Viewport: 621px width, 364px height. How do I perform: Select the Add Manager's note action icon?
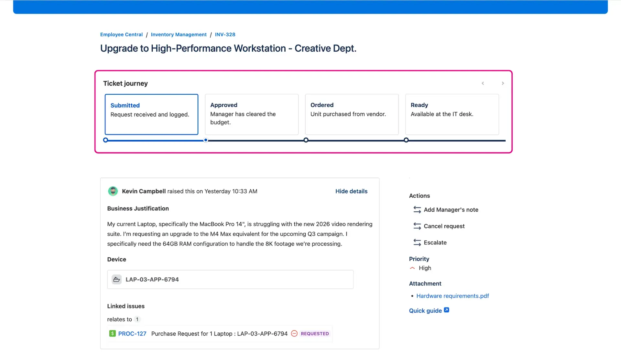pyautogui.click(x=417, y=209)
